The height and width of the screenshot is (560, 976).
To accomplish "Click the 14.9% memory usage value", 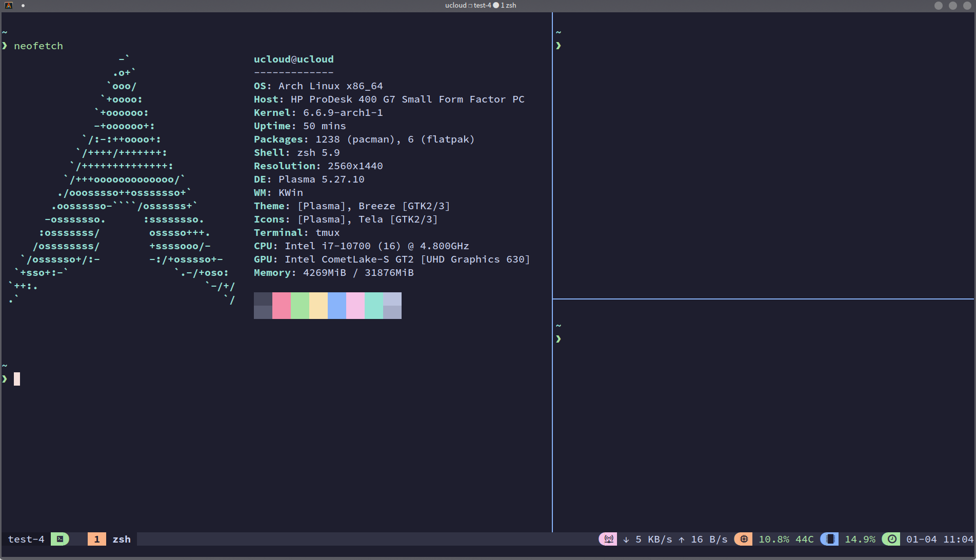I will tap(860, 539).
